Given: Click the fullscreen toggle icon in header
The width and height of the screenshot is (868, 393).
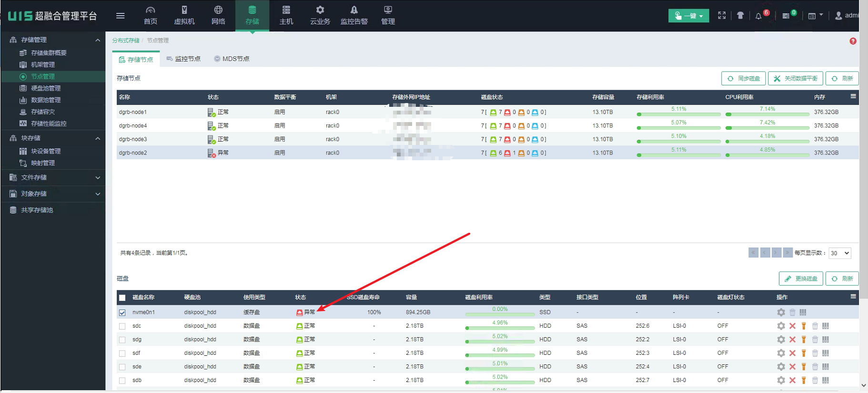Looking at the screenshot, I should point(722,16).
